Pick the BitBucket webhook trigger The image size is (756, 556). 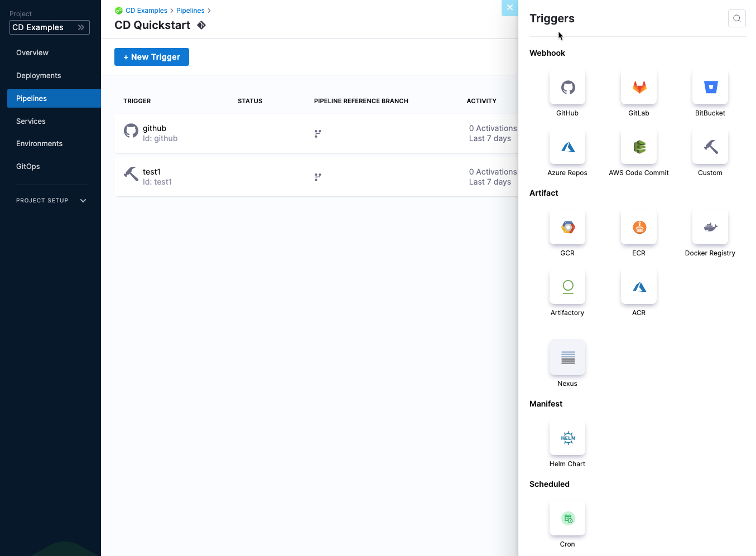710,88
